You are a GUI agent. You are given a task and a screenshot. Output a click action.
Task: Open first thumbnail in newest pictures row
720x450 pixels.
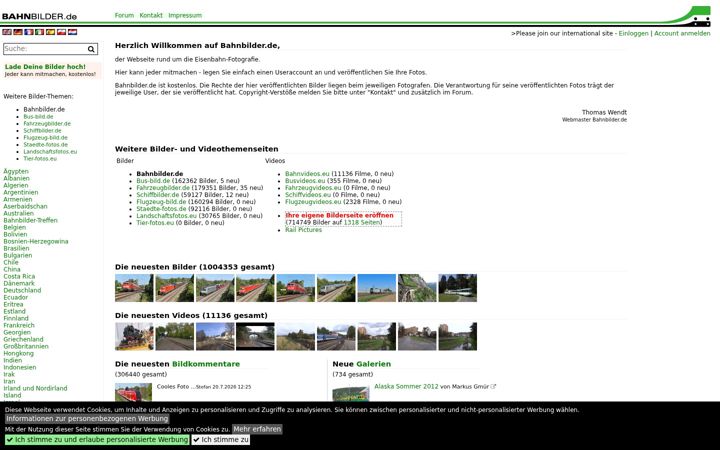pyautogui.click(x=134, y=288)
